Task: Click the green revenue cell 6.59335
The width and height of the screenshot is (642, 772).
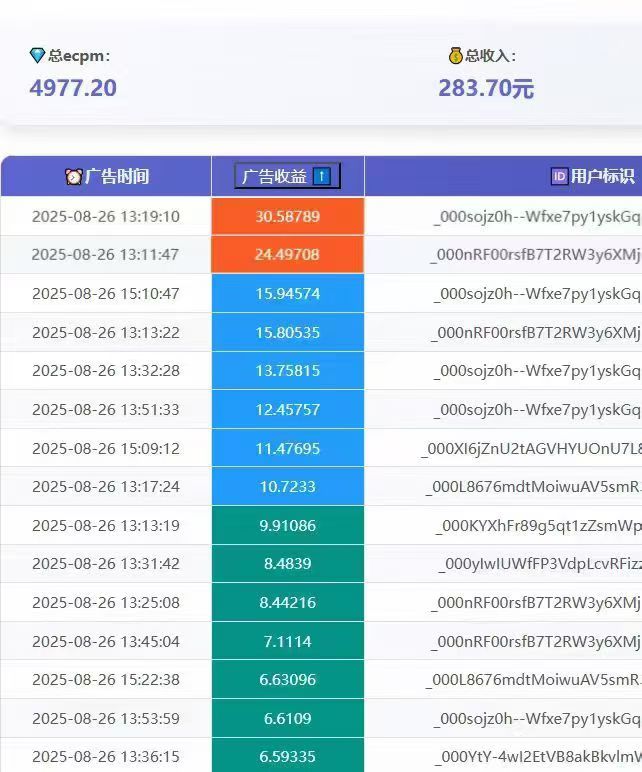Action: click(288, 755)
